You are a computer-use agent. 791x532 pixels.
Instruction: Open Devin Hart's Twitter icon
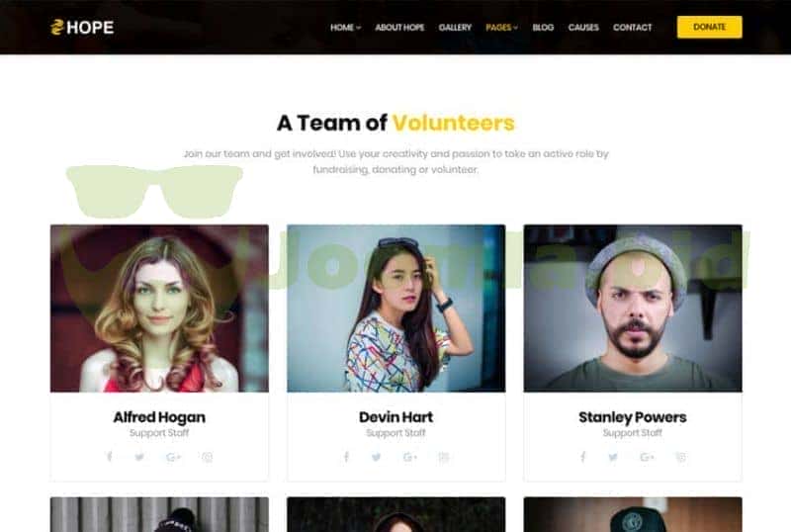pos(377,457)
